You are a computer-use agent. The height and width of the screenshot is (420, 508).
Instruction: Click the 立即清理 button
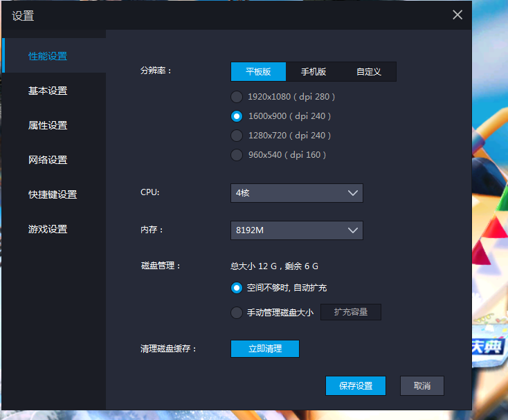pos(265,349)
